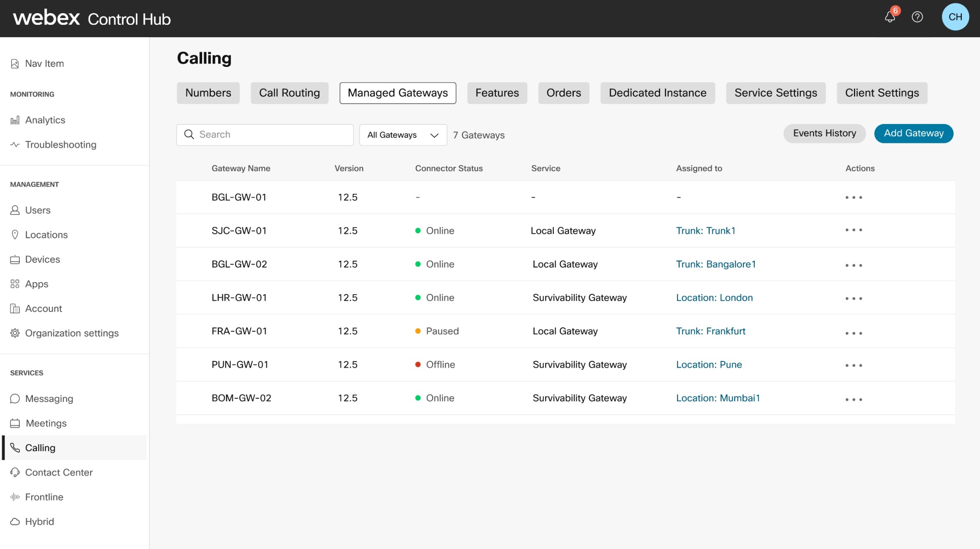Click the Nav Item bookmark icon
980x549 pixels.
[15, 64]
